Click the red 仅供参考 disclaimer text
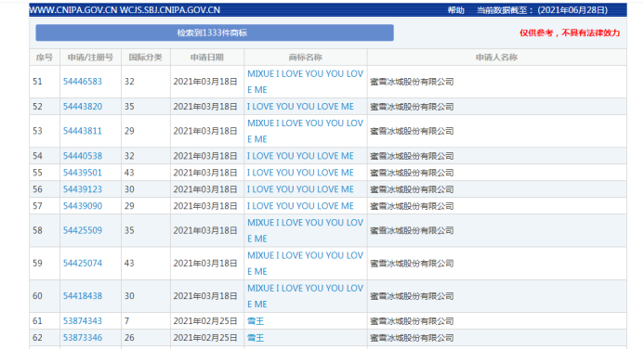The height and width of the screenshot is (350, 644). click(x=570, y=32)
